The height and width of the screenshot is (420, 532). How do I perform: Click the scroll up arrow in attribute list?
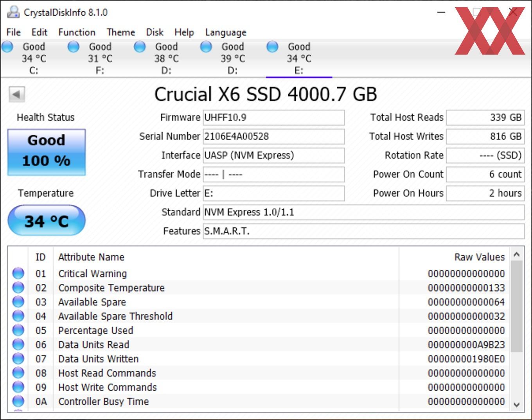pos(516,254)
